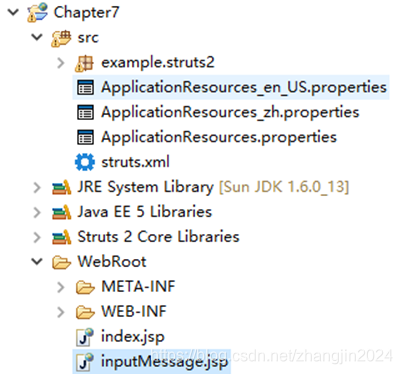Viewport: 402px width, 374px height.
Task: Click ApplicationResources_zh.properties file icon
Action: [x=85, y=112]
